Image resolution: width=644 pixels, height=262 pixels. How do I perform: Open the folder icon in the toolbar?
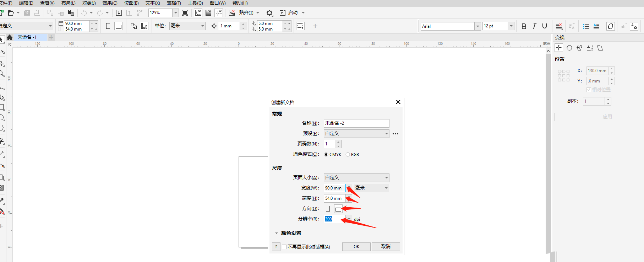coord(11,13)
